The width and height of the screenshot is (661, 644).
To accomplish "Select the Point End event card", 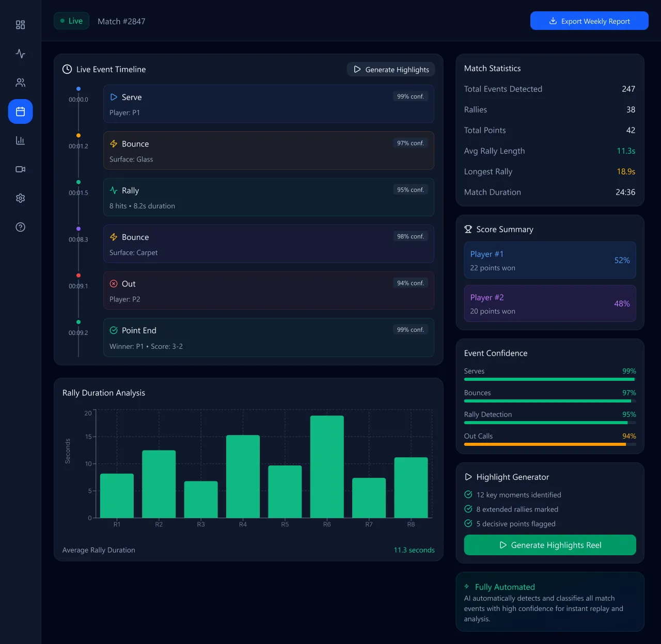I will 268,337.
